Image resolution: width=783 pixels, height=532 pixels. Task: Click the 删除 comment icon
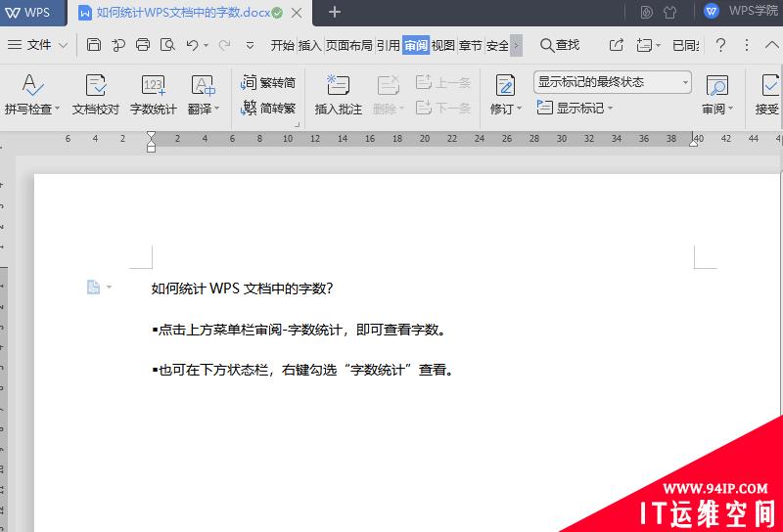(388, 85)
